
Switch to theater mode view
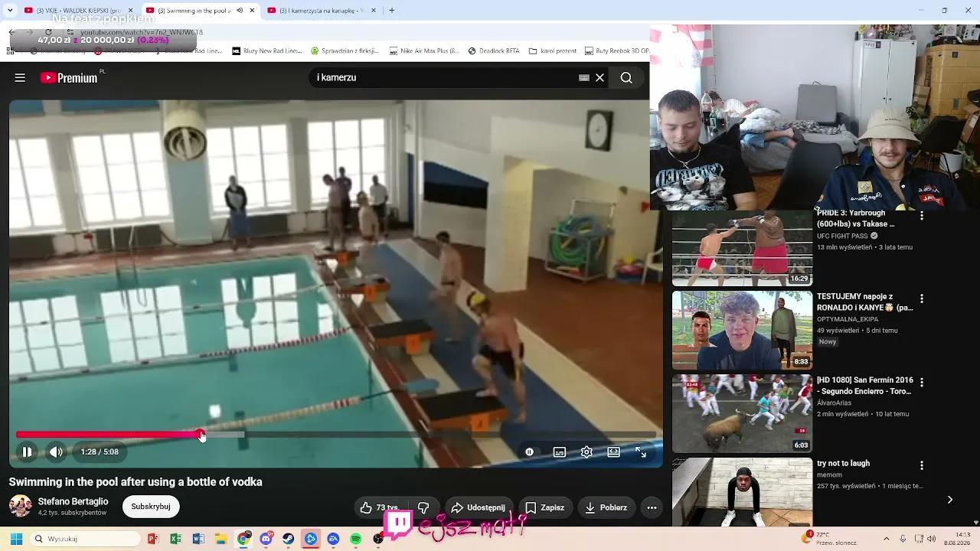(613, 452)
